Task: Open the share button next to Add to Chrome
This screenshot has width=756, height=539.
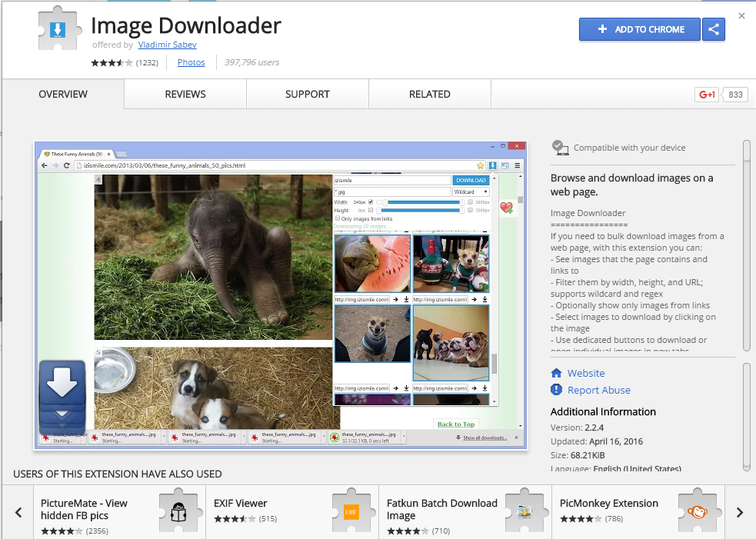Action: tap(714, 29)
